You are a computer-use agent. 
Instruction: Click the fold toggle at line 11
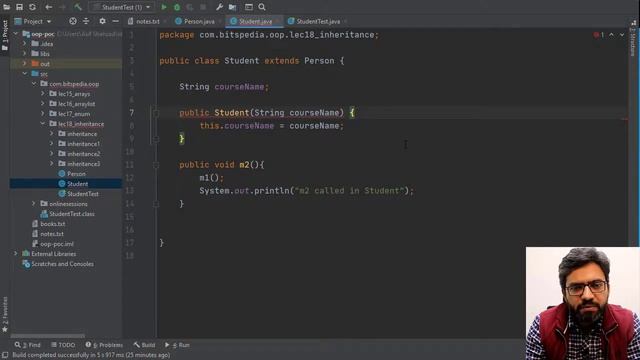pyautogui.click(x=156, y=165)
